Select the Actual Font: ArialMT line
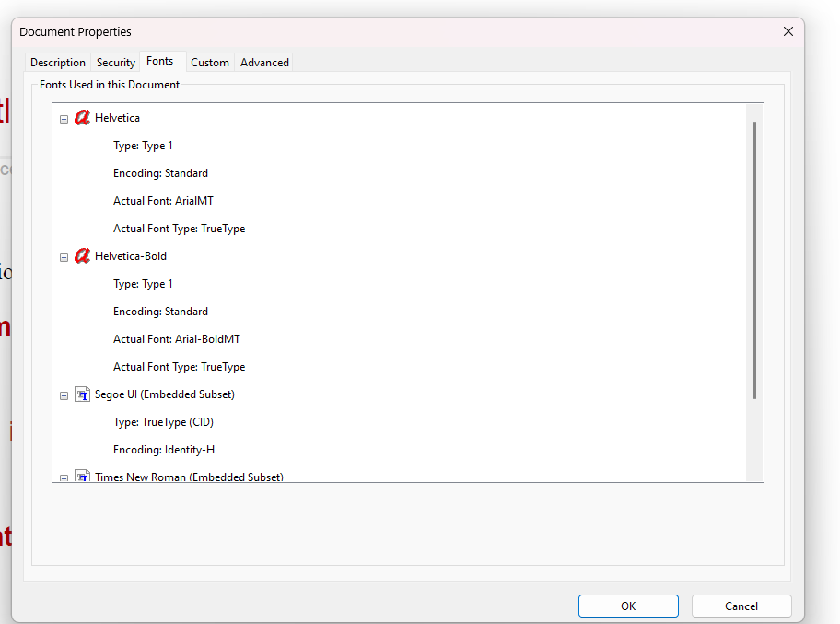Image resolution: width=840 pixels, height=624 pixels. [x=163, y=201]
